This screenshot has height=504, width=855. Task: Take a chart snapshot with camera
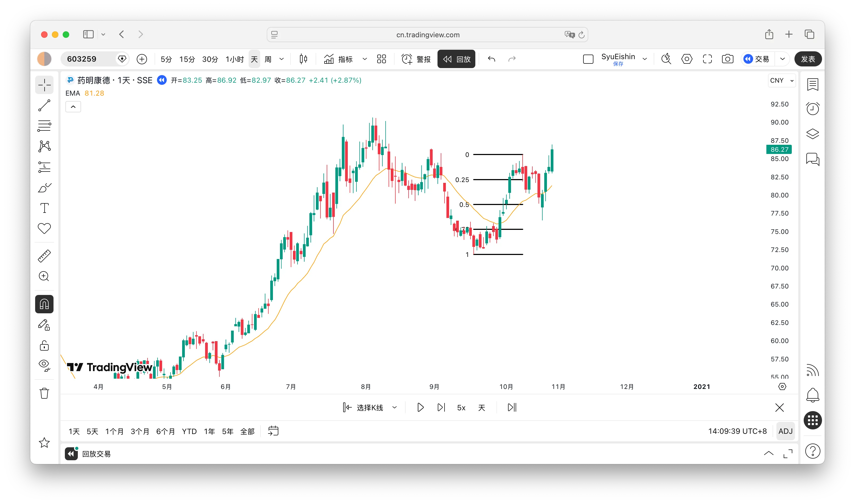click(x=728, y=59)
